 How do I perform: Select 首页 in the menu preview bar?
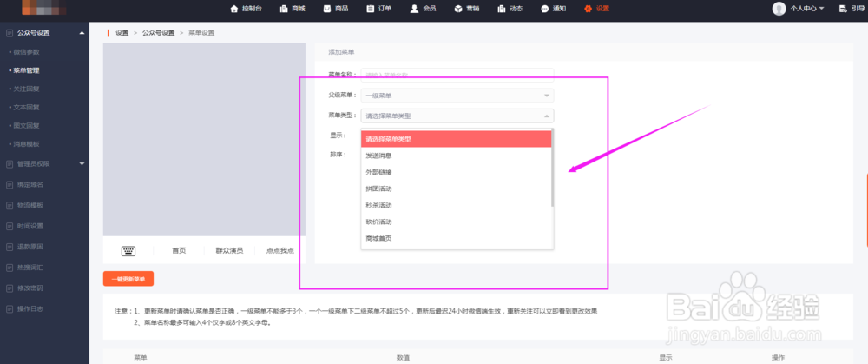click(179, 250)
